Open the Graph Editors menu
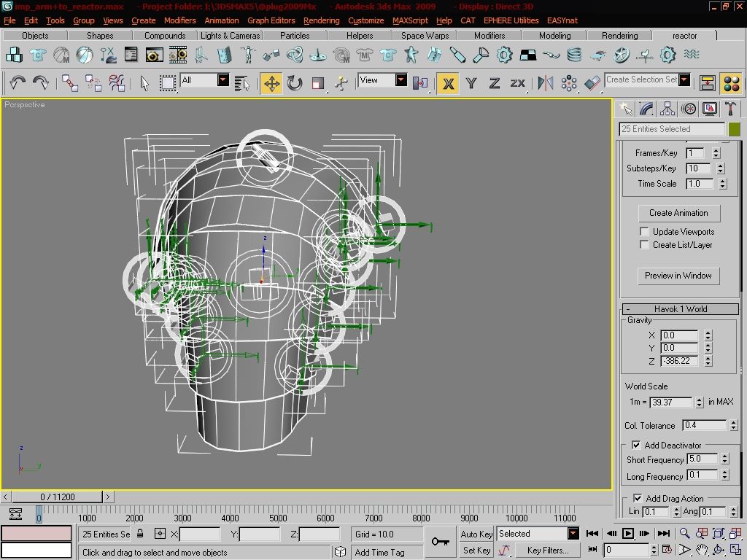 click(271, 20)
